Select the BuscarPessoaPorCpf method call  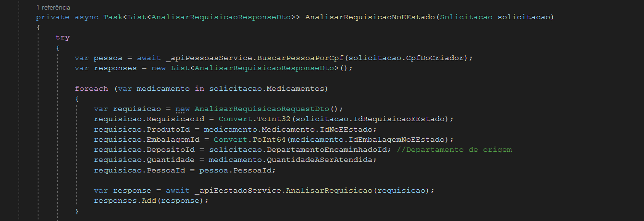click(x=300, y=58)
